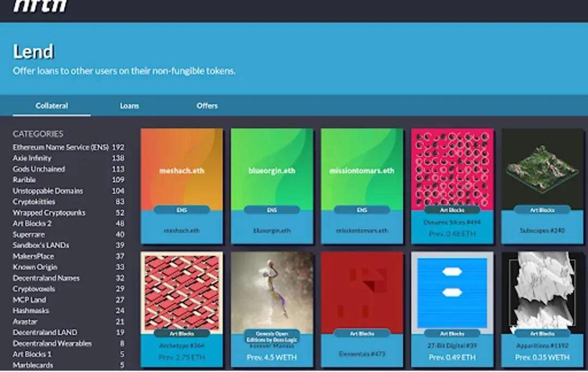Image resolution: width=588 pixels, height=372 pixels.
Task: Select the Collateral tab
Action: tap(52, 106)
